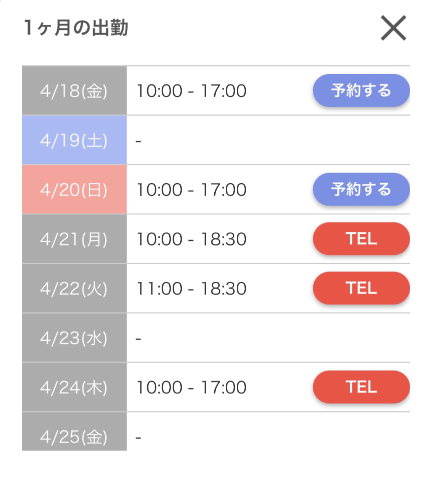Click 予約する button for 4/20
431x480 pixels.
(x=361, y=189)
